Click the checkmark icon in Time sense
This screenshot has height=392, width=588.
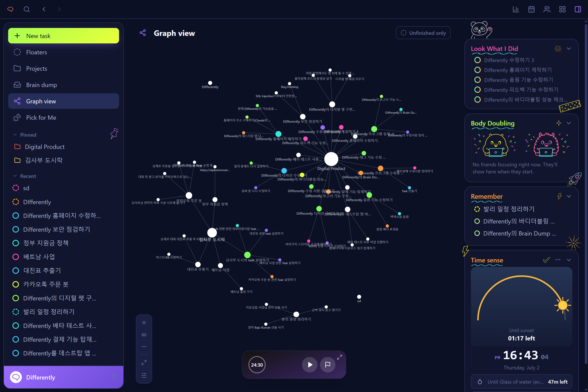pos(547,260)
